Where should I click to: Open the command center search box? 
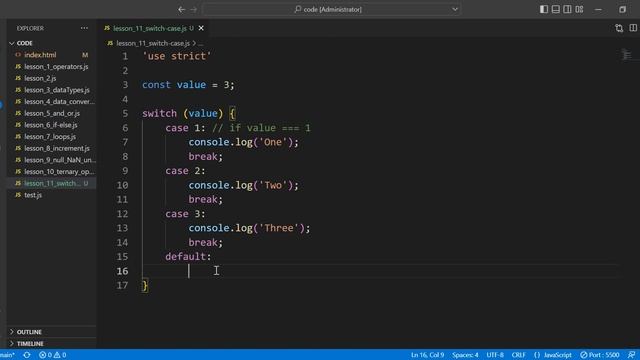pyautogui.click(x=331, y=9)
